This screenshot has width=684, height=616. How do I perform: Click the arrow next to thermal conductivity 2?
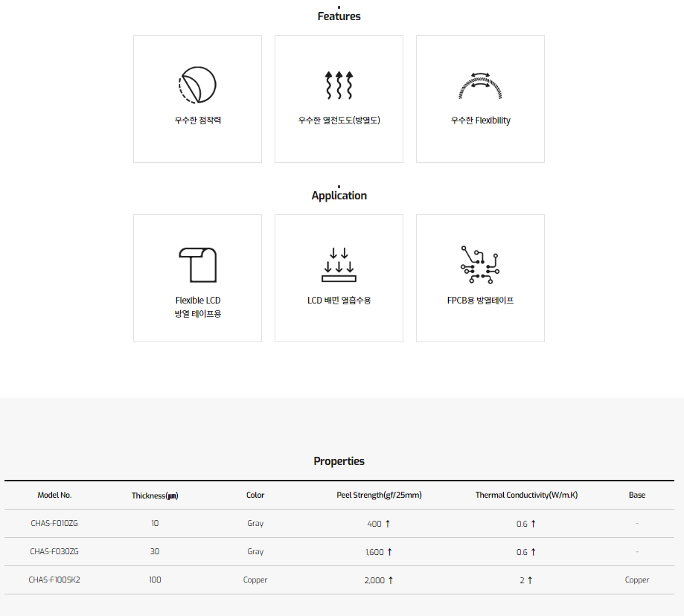pos(530,580)
